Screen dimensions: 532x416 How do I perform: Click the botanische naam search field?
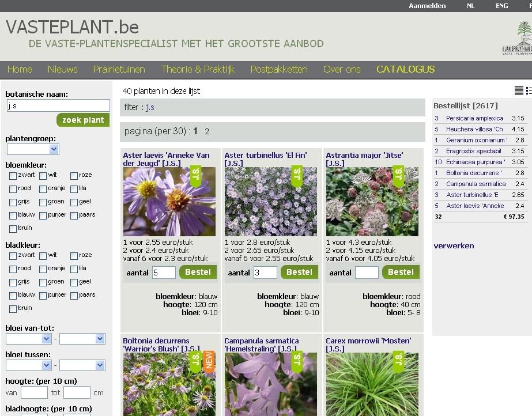pos(58,105)
